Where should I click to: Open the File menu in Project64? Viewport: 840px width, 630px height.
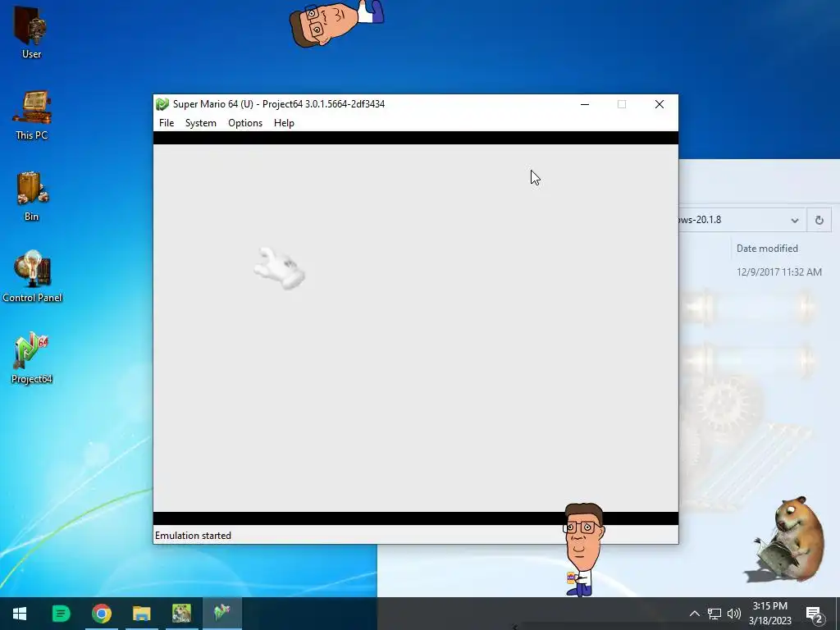[167, 123]
